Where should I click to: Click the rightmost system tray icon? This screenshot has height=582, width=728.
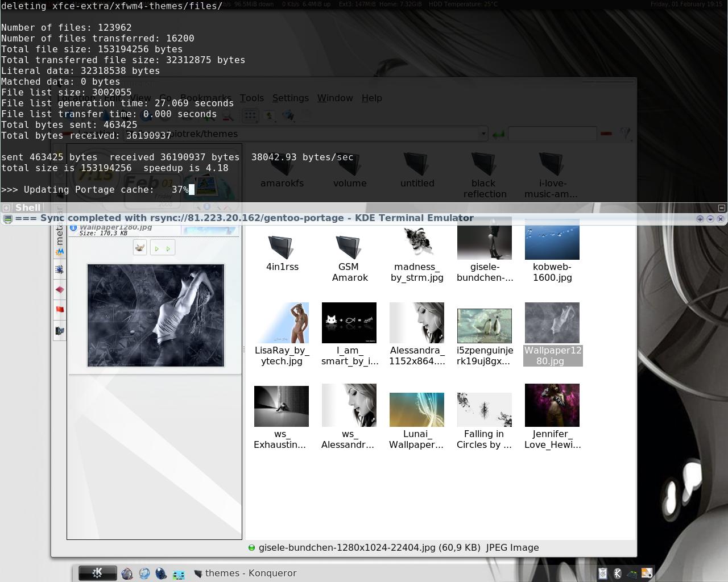point(647,573)
